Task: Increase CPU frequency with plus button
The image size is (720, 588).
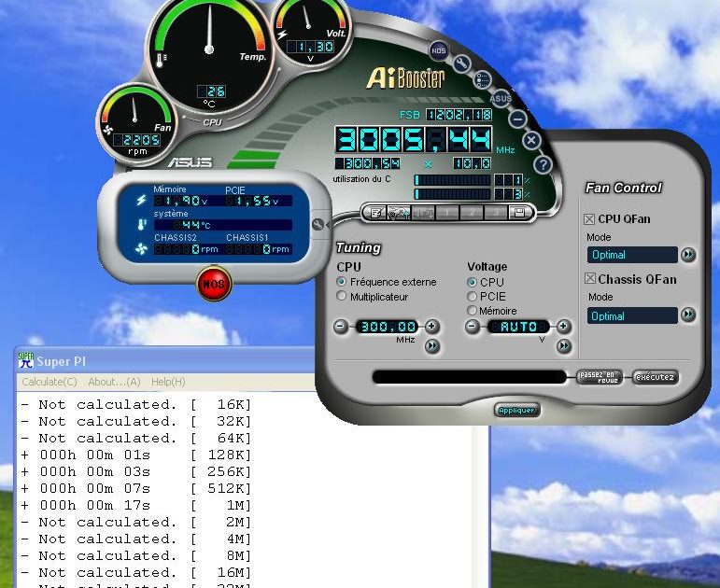Action: (431, 327)
